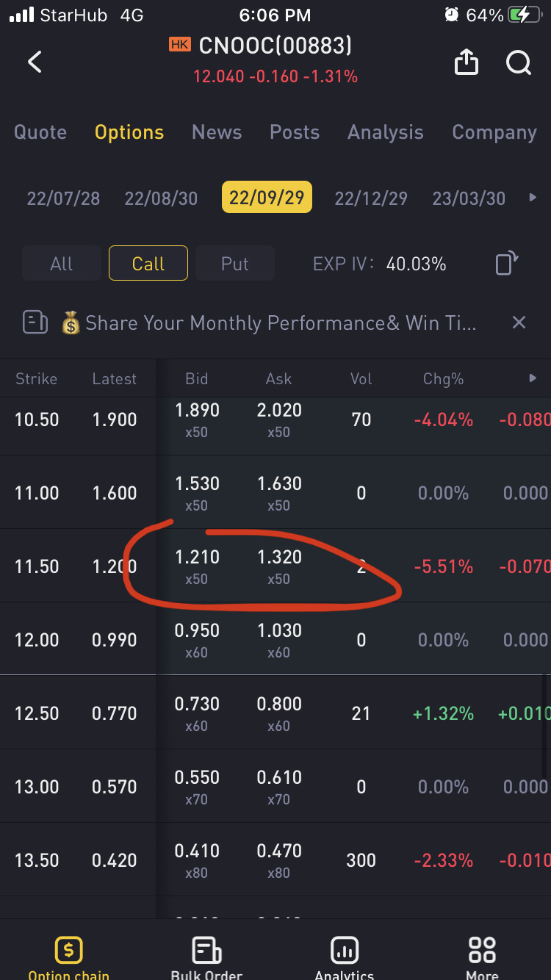Select the Put options filter
This screenshot has width=551, height=980.
(235, 264)
